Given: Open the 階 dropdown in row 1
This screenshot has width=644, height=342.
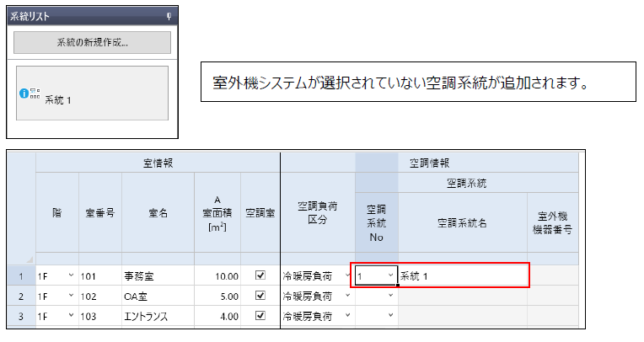Looking at the screenshot, I should click(71, 275).
